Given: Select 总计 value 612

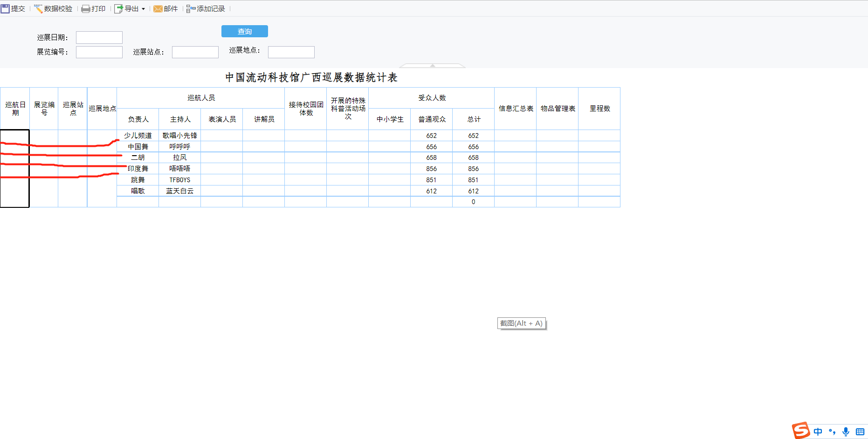Looking at the screenshot, I should tap(474, 191).
